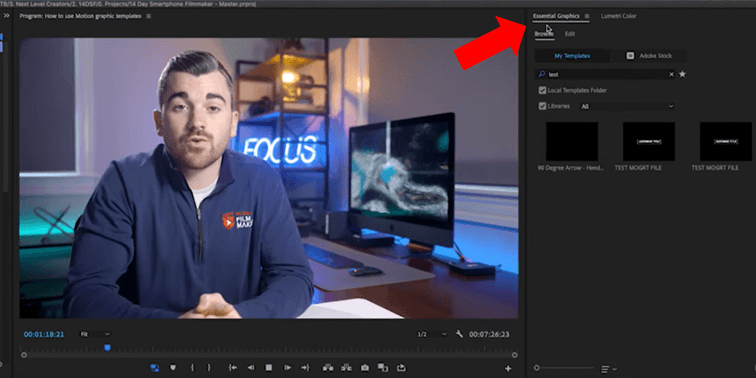Select the Browse tab
This screenshot has height=378, width=756.
[544, 34]
